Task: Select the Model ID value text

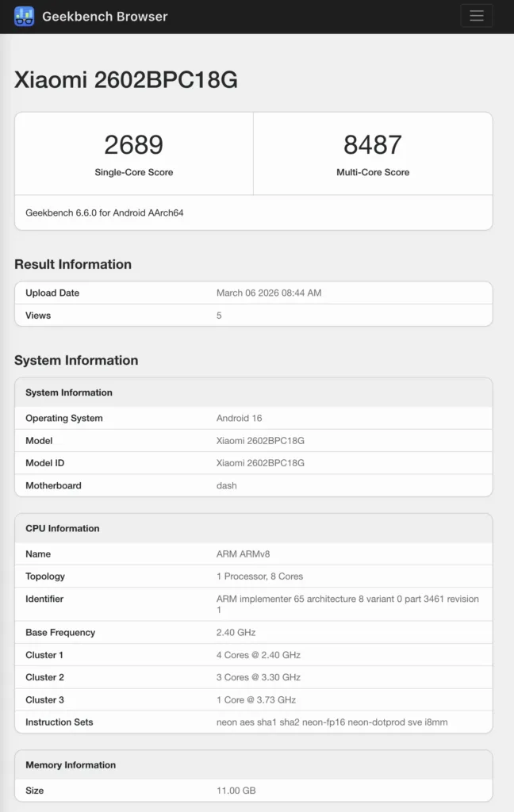Action: coord(262,462)
